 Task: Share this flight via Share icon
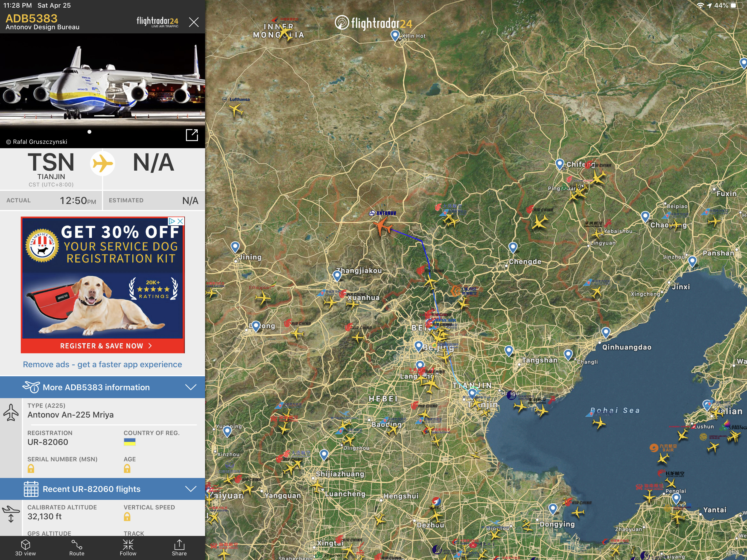(179, 547)
